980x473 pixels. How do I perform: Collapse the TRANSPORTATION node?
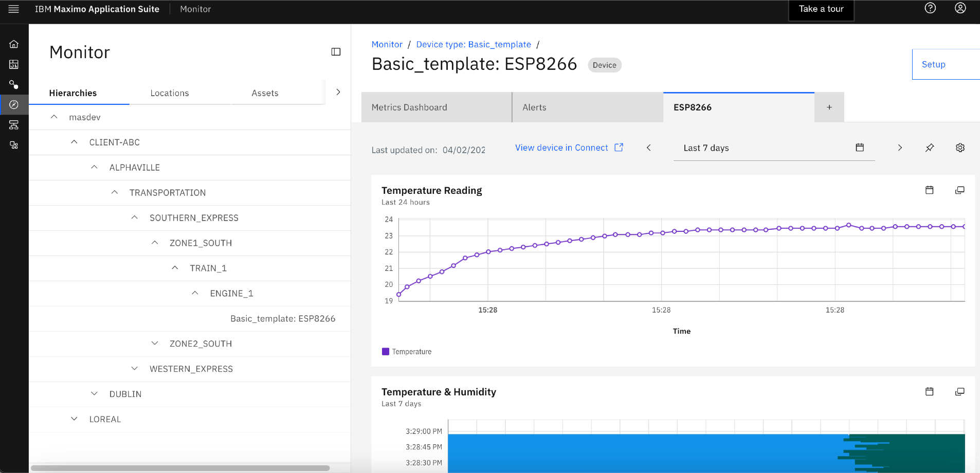click(115, 192)
